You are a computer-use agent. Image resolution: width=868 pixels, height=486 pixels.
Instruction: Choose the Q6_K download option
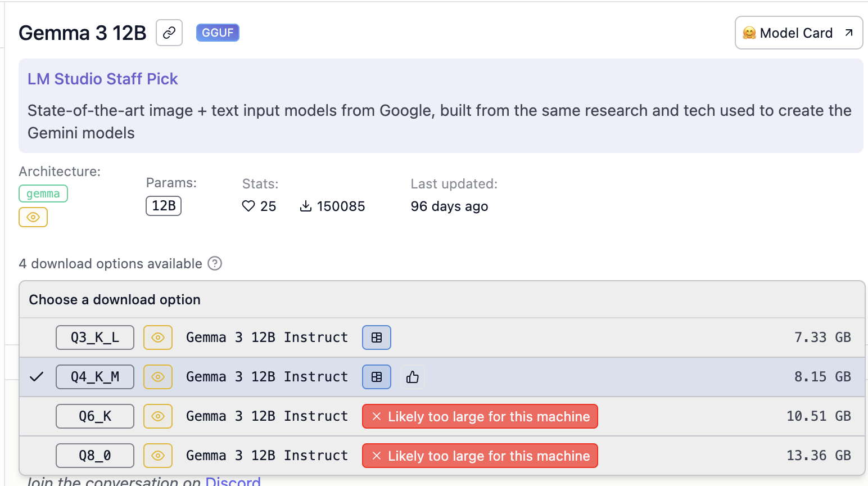tap(442, 416)
